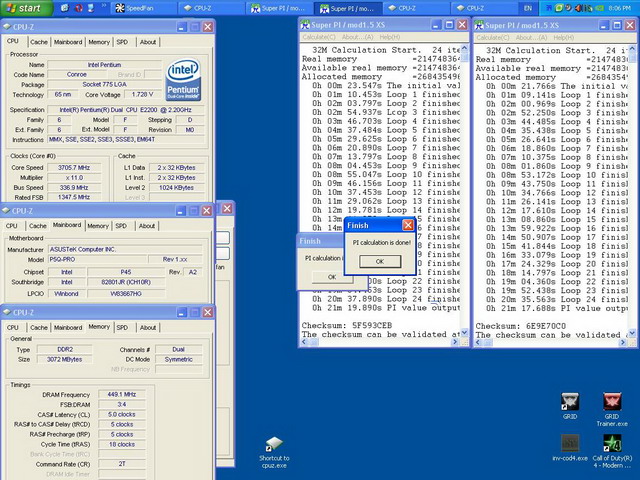This screenshot has height=480, width=640.
Task: Click memory Type value DDR2
Action: point(64,349)
